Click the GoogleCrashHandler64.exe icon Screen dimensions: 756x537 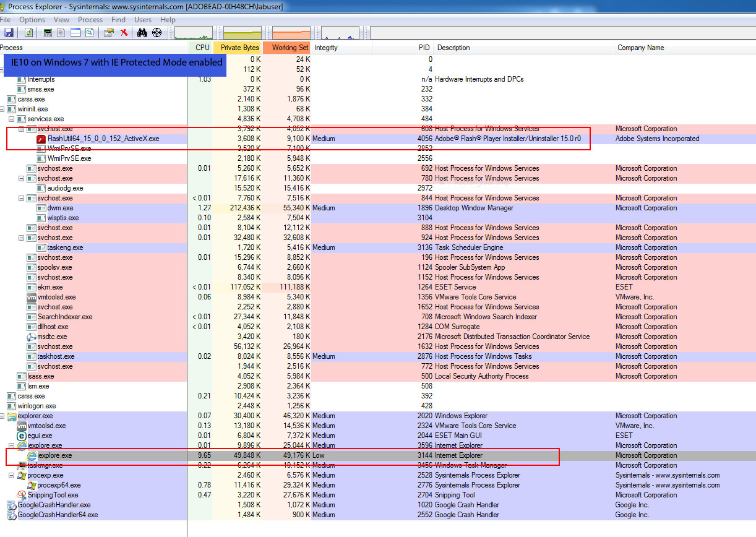(x=12, y=515)
